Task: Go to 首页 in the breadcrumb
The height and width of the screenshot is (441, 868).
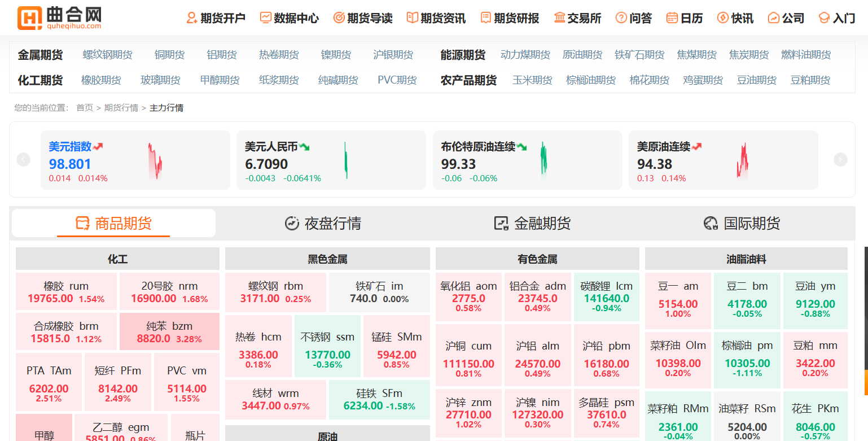Action: [85, 108]
